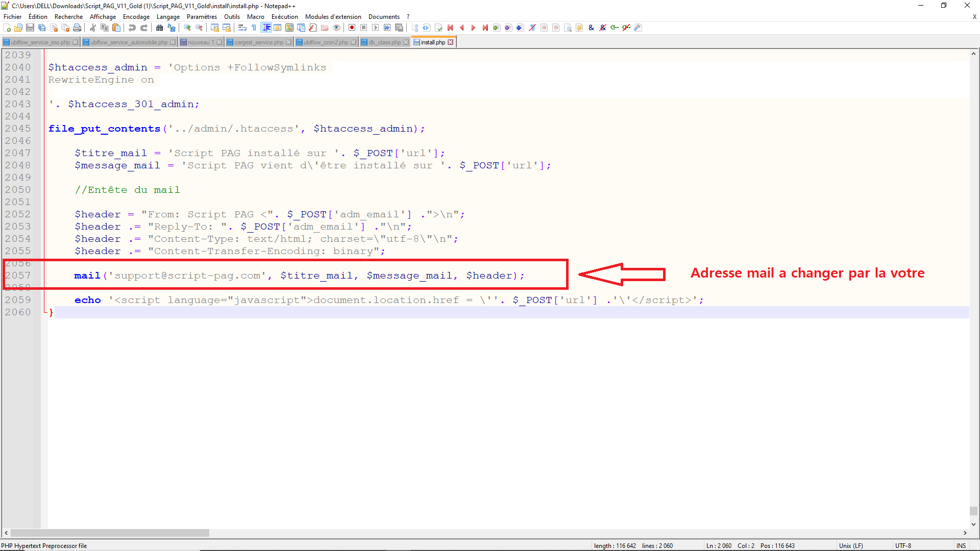Open the Modules d'extension menu

[333, 17]
